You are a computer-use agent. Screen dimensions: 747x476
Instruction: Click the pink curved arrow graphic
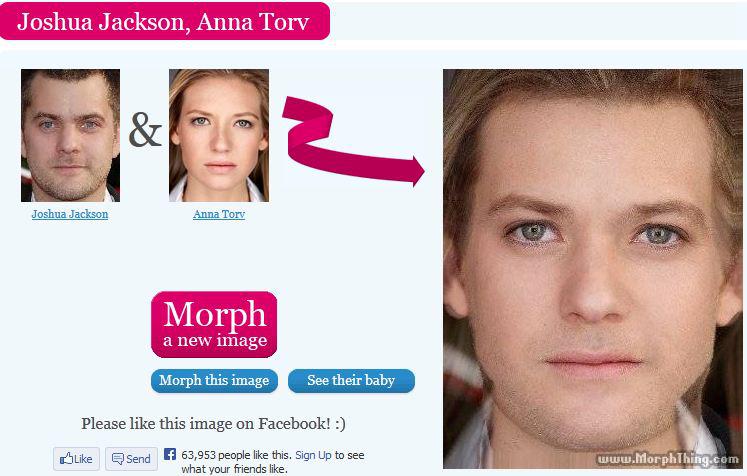pyautogui.click(x=353, y=141)
